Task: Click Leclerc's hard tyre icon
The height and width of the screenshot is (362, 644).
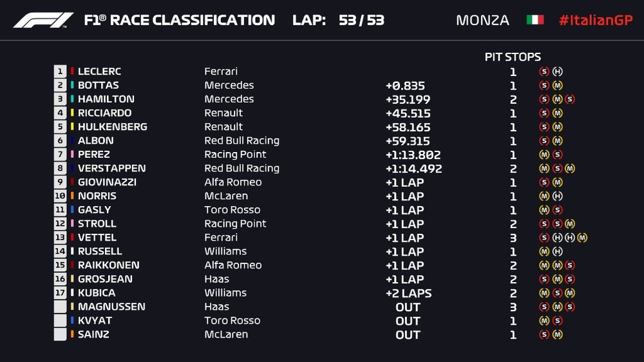Action: (x=558, y=71)
